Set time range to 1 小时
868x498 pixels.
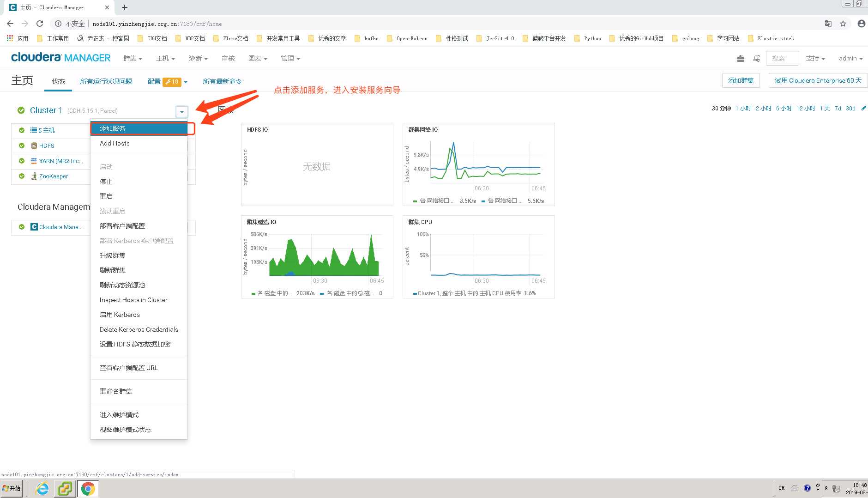pos(743,109)
